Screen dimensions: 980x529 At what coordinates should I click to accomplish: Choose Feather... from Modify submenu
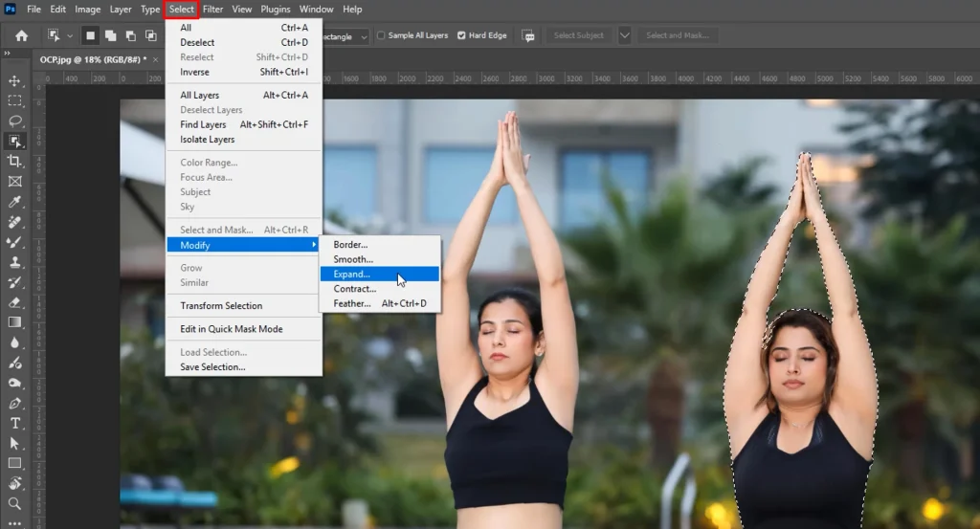tap(379, 303)
